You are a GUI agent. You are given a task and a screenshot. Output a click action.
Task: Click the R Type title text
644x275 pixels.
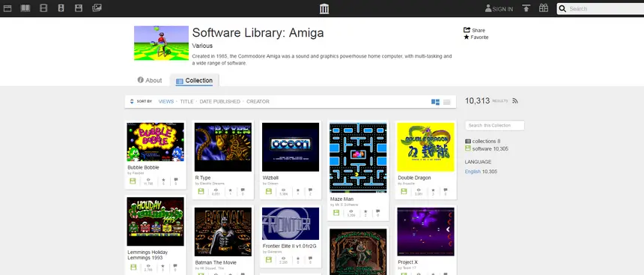203,178
